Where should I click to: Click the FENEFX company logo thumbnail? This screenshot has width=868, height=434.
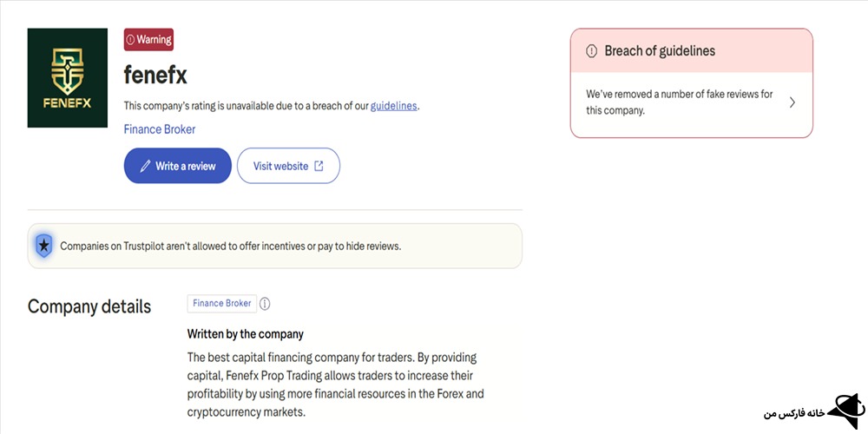(x=67, y=78)
